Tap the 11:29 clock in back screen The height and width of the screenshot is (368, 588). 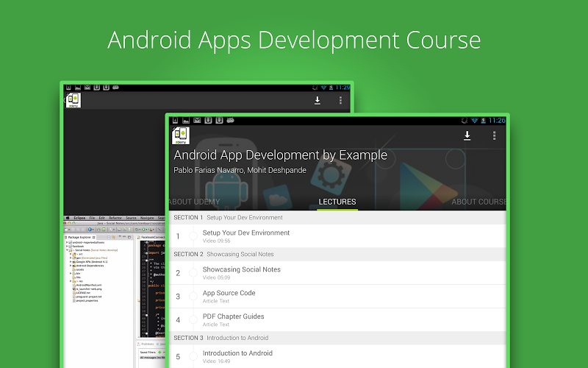343,88
